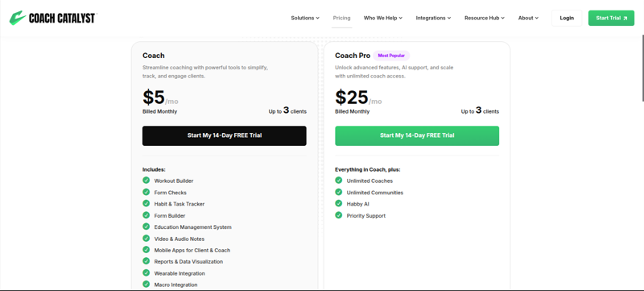644x291 pixels.
Task: Click Billed Monthly under the $25 price
Action: click(x=353, y=111)
